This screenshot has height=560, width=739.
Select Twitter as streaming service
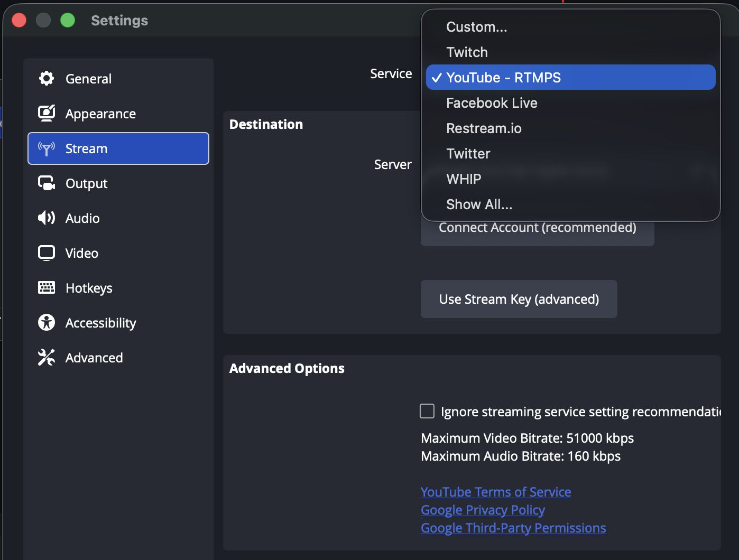coord(570,154)
